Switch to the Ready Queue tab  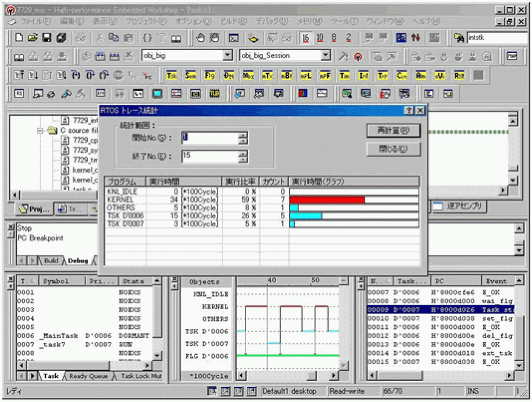[89, 376]
